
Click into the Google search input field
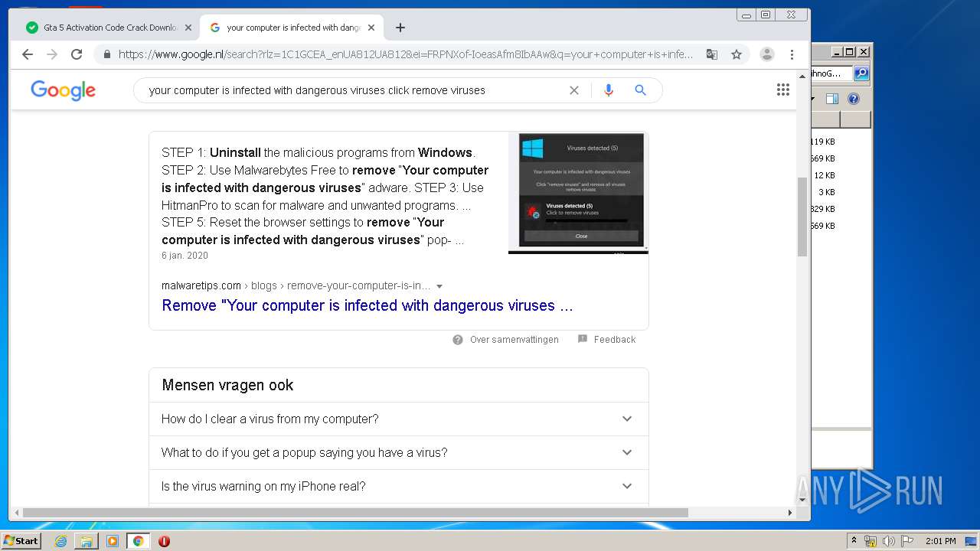coord(352,90)
